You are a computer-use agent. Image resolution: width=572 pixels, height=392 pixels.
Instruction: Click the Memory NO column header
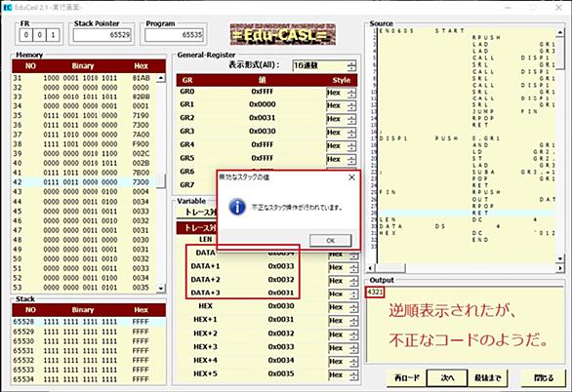(30, 66)
